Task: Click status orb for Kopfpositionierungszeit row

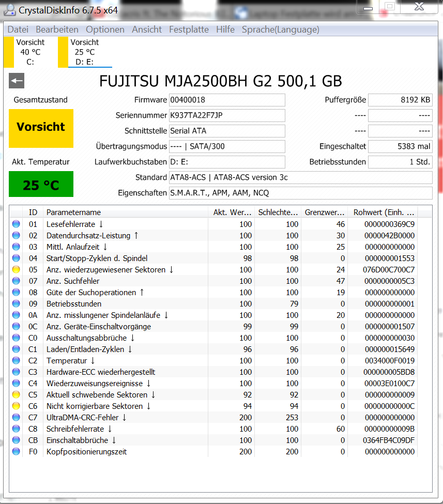Action: coord(16,452)
